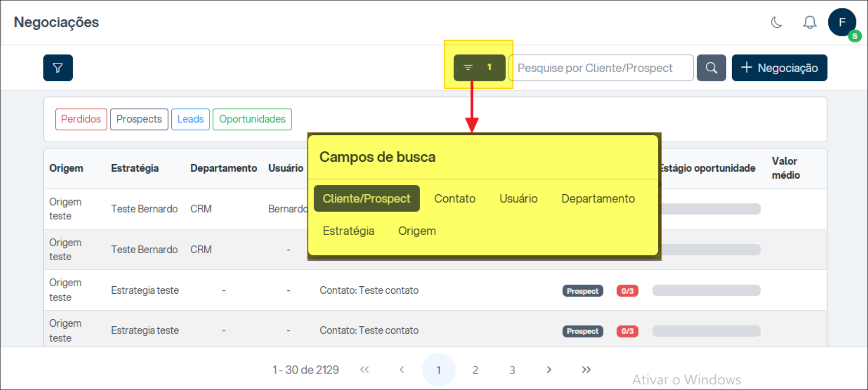Click the magnifying glass search button
The height and width of the screenshot is (390, 868).
point(711,68)
